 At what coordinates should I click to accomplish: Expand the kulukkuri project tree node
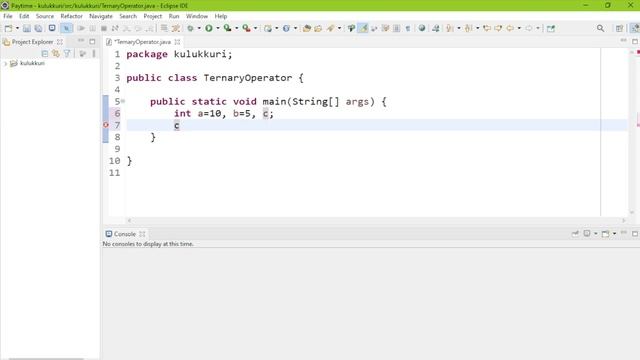6,63
